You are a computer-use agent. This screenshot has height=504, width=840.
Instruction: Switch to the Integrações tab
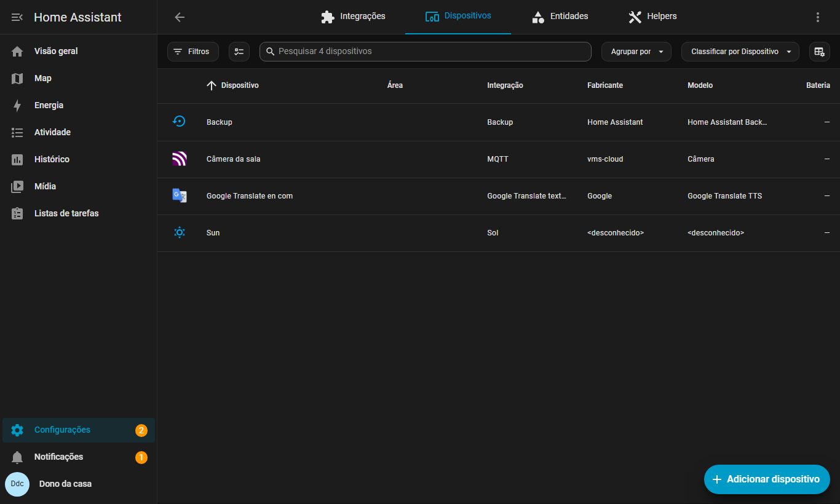coord(353,17)
